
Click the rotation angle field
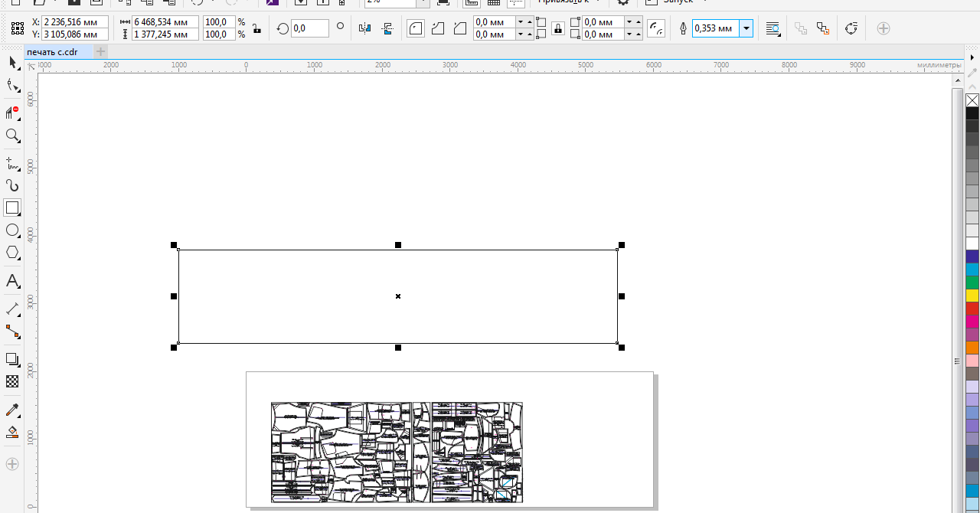point(310,28)
